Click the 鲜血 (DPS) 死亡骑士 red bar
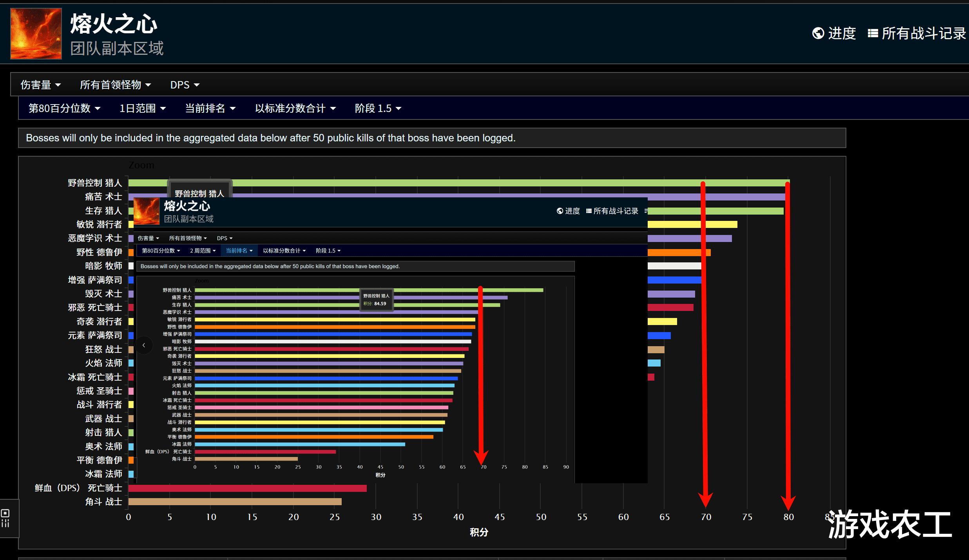969x560 pixels. [247, 488]
